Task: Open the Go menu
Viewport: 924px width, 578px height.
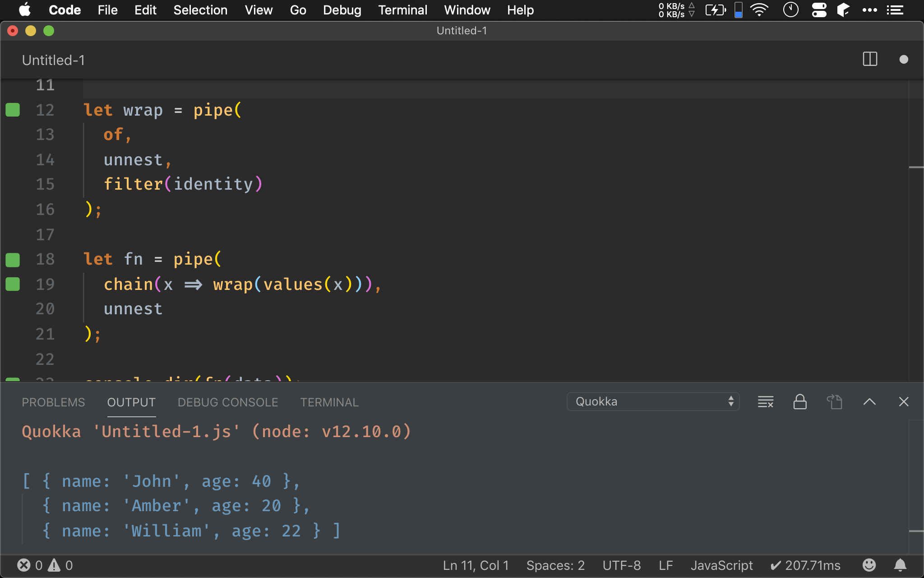Action: coord(298,10)
